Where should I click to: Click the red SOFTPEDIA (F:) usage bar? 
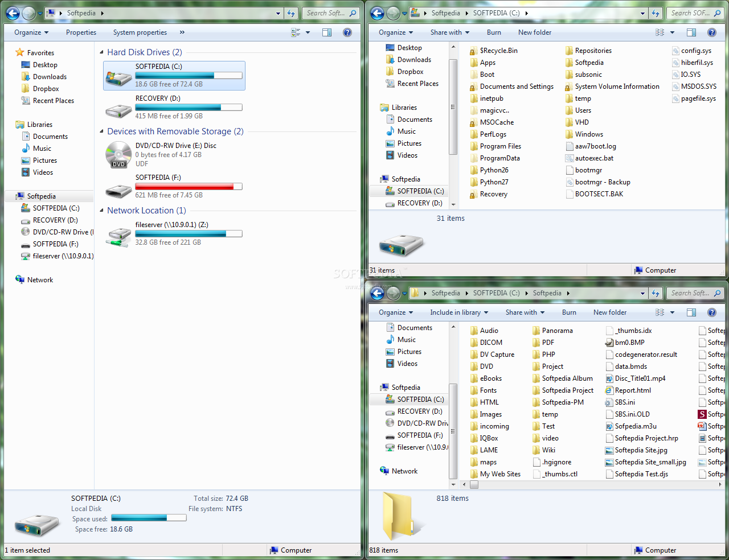coord(189,186)
